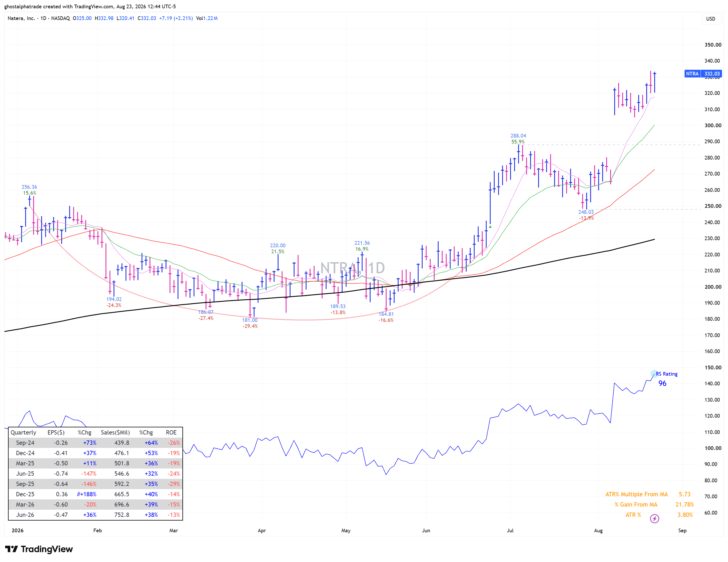Click the 220.00 high price label
Image resolution: width=728 pixels, height=562 pixels.
click(x=278, y=246)
